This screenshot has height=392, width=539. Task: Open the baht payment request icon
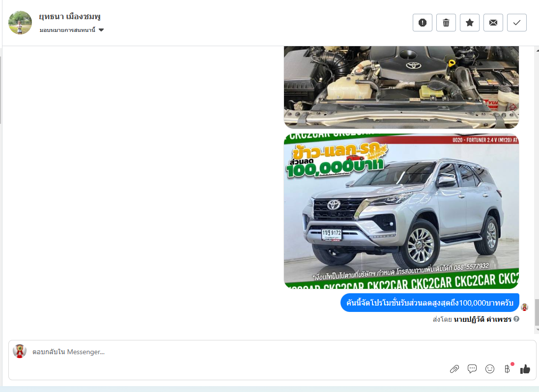(x=508, y=369)
